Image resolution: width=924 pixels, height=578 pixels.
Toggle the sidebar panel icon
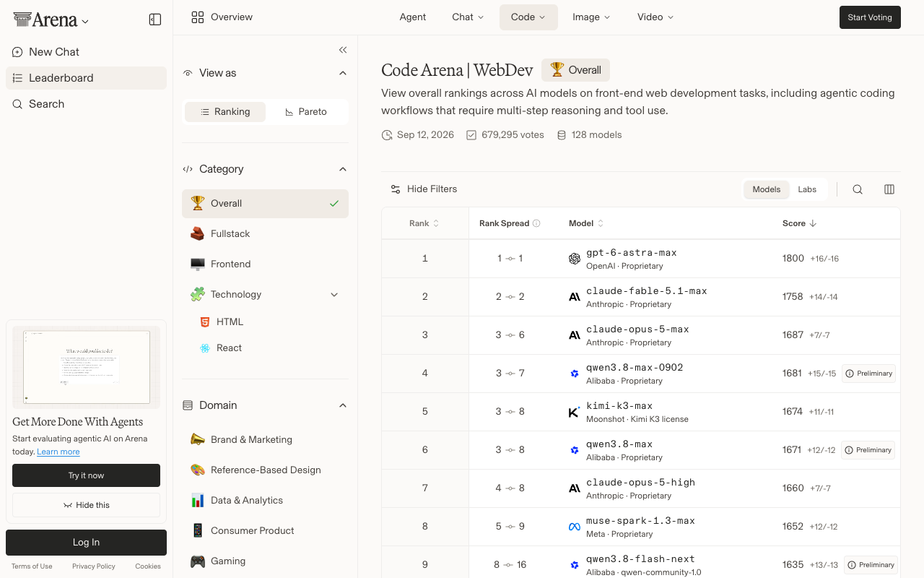click(x=155, y=20)
